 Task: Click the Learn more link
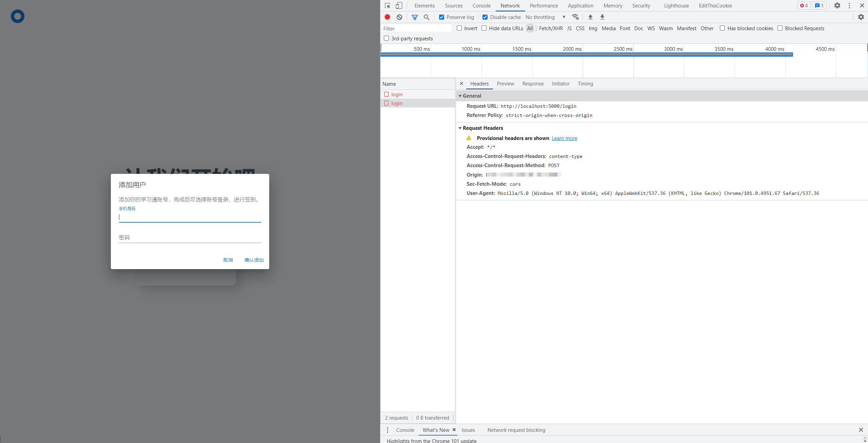point(564,138)
